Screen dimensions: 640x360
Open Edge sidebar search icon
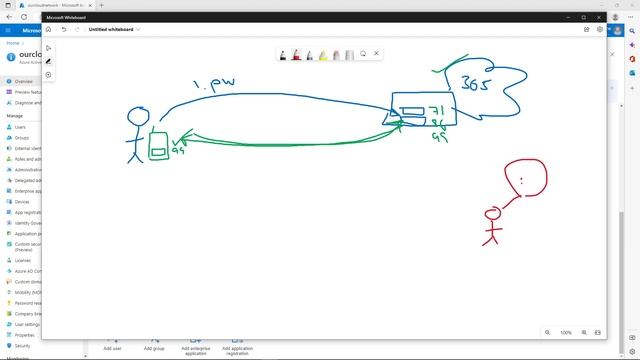pyautogui.click(x=632, y=31)
